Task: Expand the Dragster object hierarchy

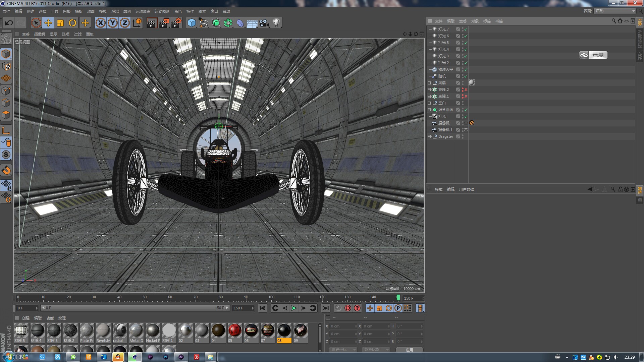Action: coord(430,136)
